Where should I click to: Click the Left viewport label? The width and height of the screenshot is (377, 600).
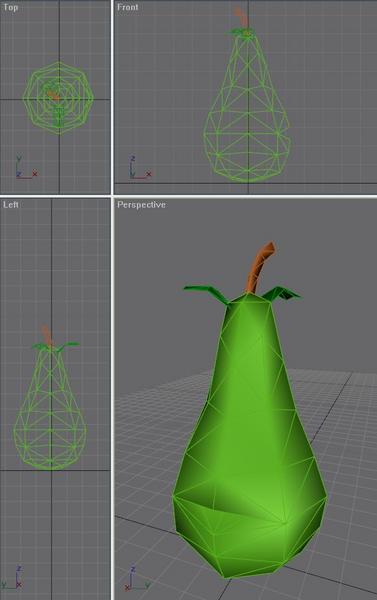click(11, 205)
